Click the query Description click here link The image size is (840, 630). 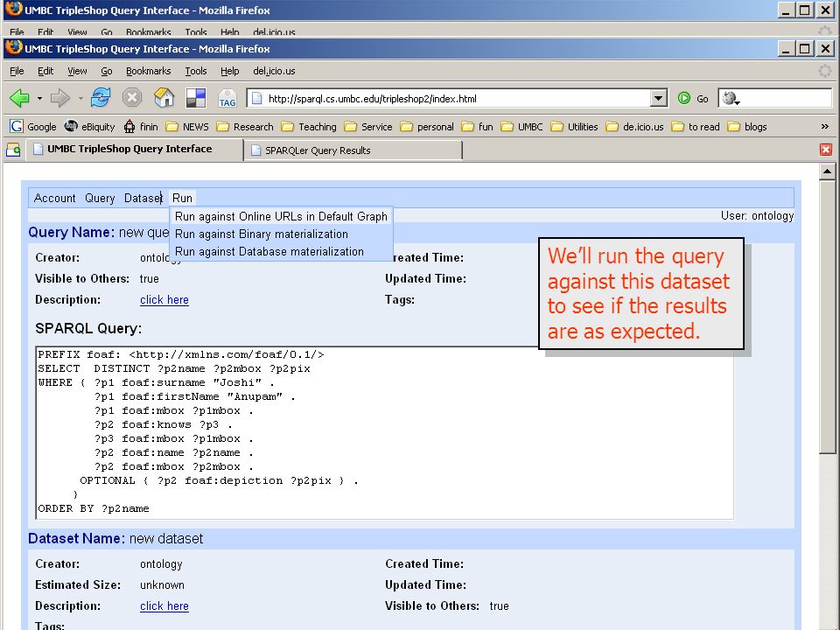pos(164,299)
